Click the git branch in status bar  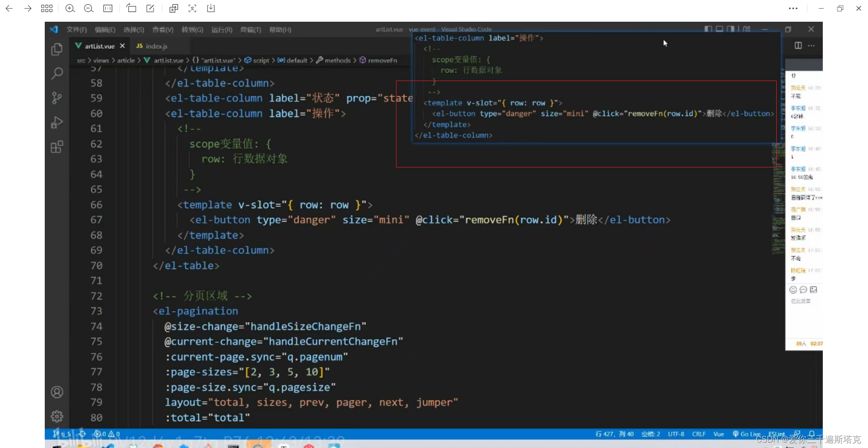[x=62, y=434]
